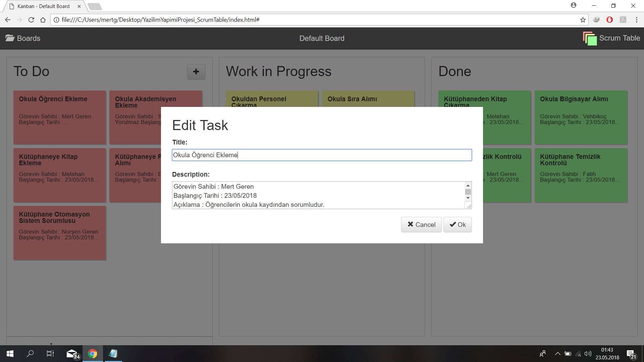
Task: Confirm the task edit with Ok
Action: [458, 225]
